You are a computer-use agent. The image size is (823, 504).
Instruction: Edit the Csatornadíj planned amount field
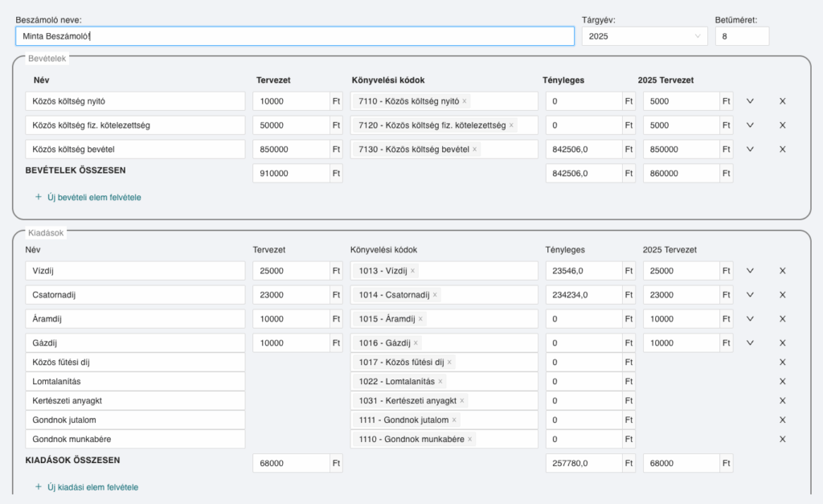pyautogui.click(x=290, y=295)
